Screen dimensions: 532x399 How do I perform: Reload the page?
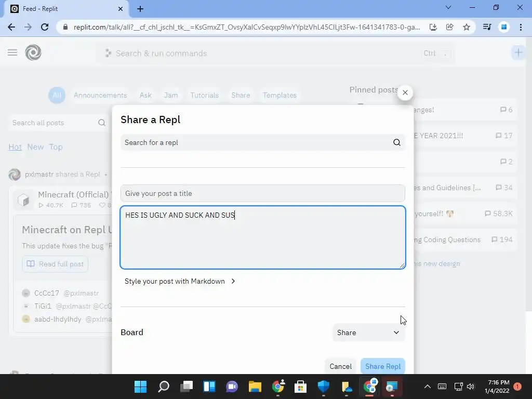point(45,27)
